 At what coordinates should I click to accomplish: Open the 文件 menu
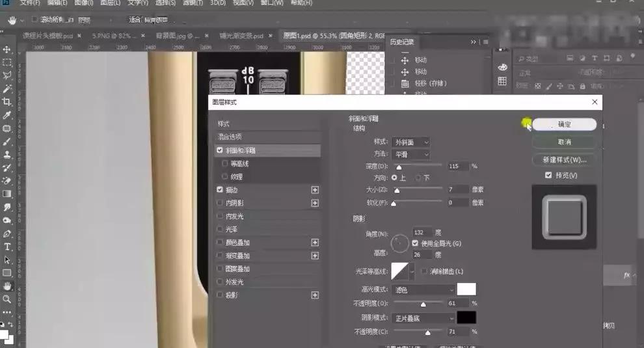click(x=30, y=3)
